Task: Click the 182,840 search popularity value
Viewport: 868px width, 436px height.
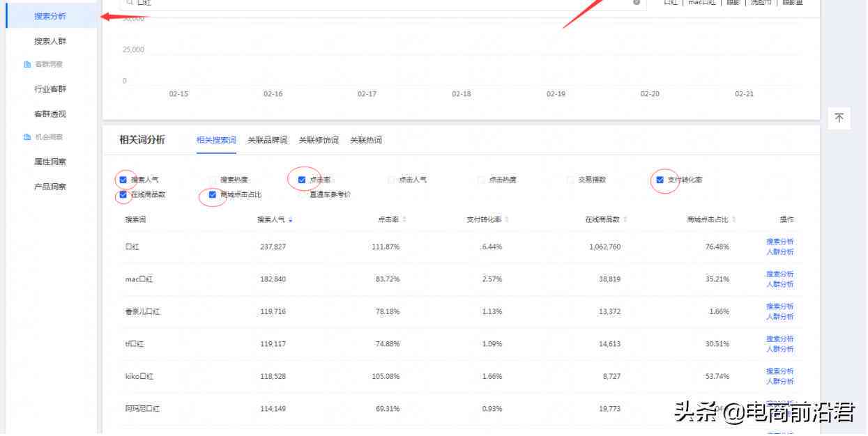Action: 273,279
